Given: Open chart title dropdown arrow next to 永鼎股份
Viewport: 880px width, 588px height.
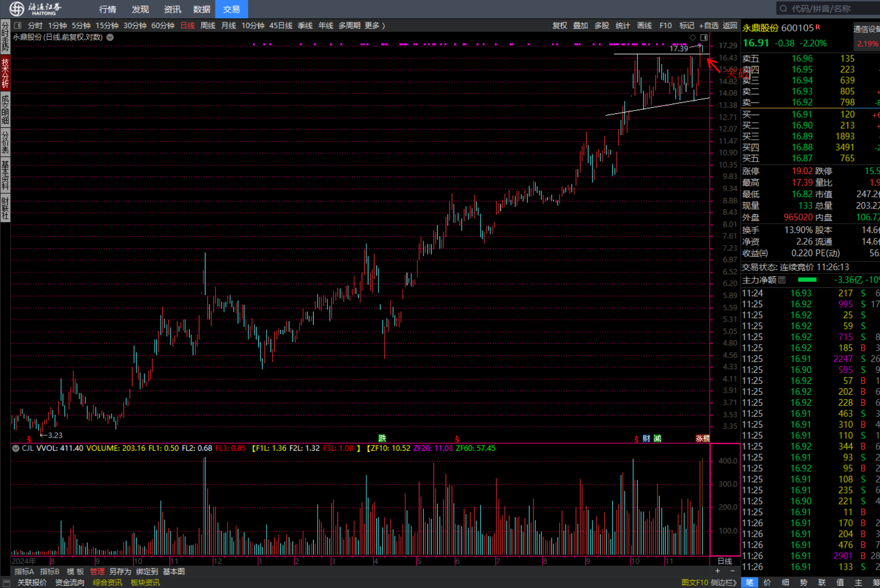Looking at the screenshot, I should pos(110,37).
